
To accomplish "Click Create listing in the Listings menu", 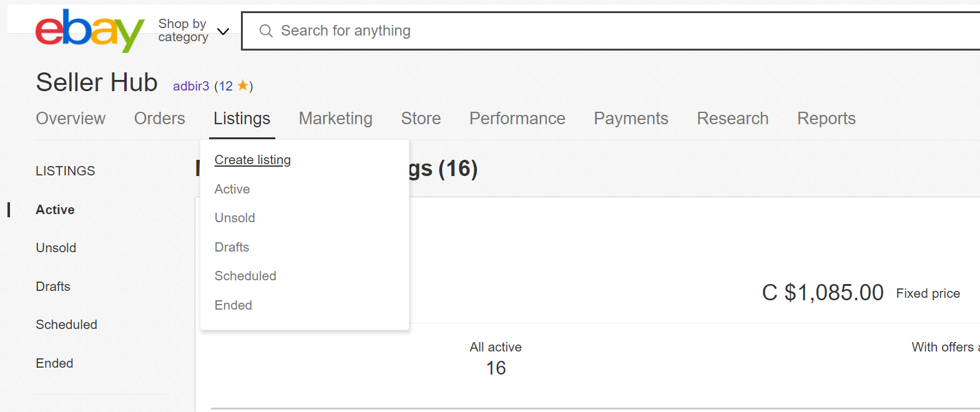I will coord(252,160).
